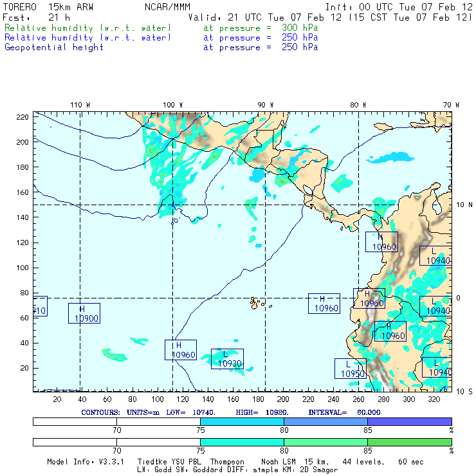Select the dark blue 85% color bar segment

[x=410, y=421]
